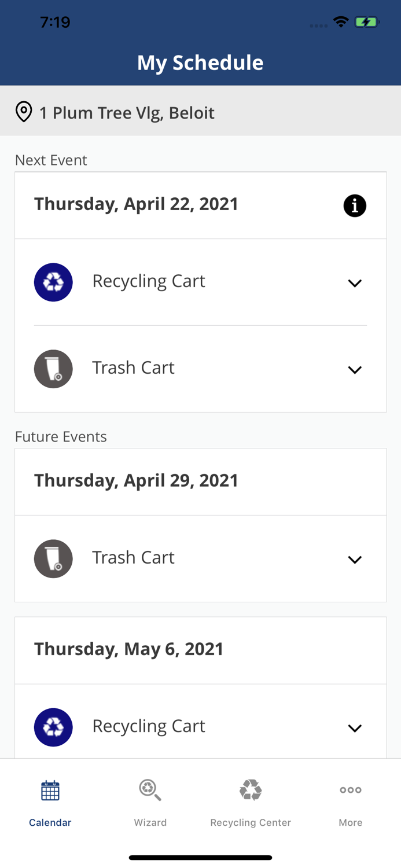The image size is (401, 868).
Task: Tap the Recycling Cart icon for April 22
Action: coord(53,282)
